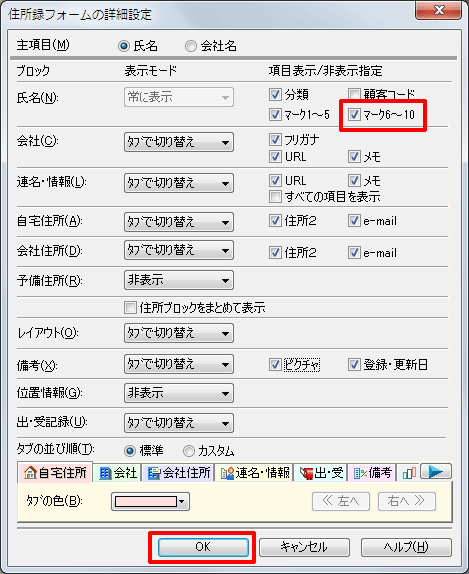Viewport: 469px width, 574px height.
Task: Switch to 会社住所 tab
Action: click(x=179, y=473)
